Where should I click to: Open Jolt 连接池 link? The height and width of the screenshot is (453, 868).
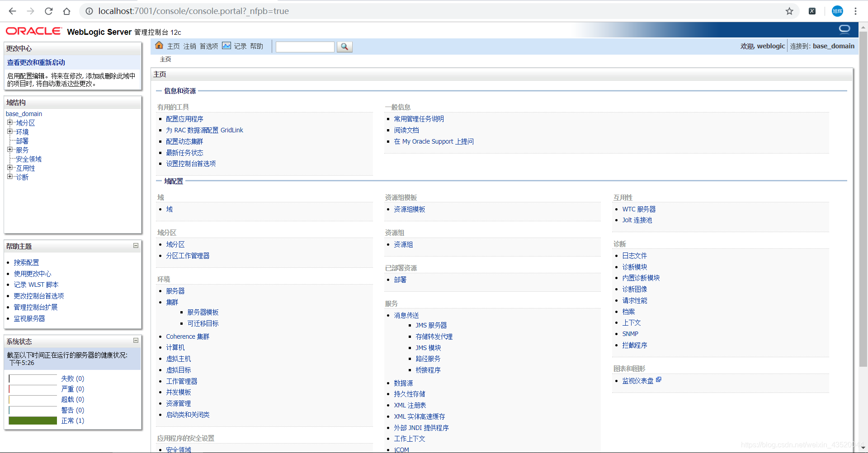point(637,220)
